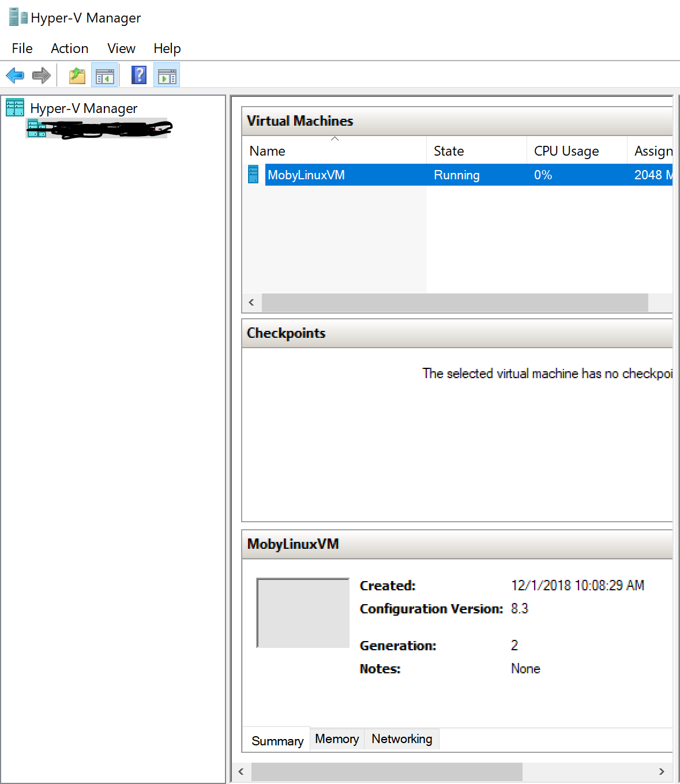Sort by the State column header
Viewport: 680px width, 784px height.
tap(476, 150)
